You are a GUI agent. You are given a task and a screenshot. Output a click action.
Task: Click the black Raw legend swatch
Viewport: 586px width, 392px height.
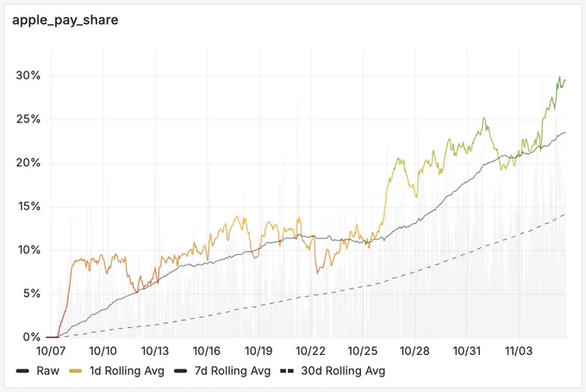pos(22,371)
